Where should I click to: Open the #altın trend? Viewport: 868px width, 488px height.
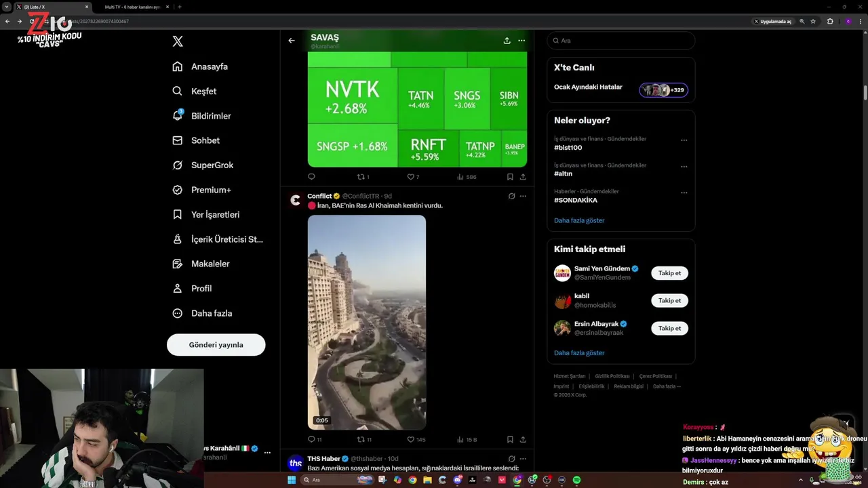tap(563, 174)
